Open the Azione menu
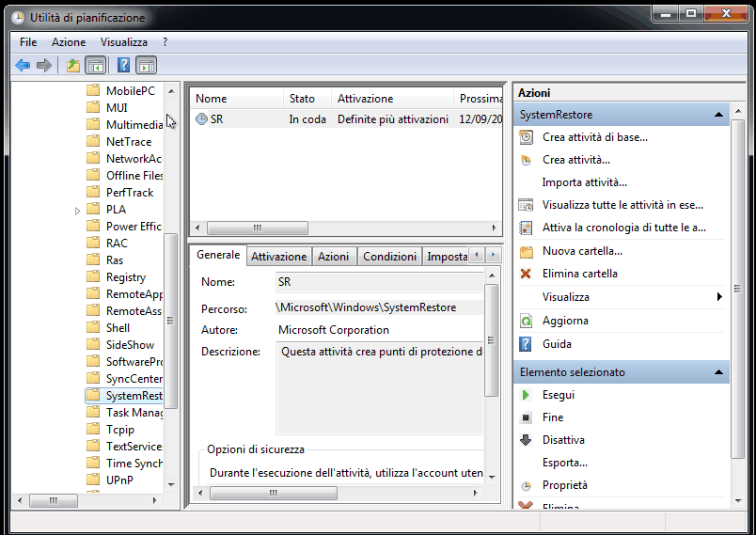Viewport: 756px width, 535px height. pos(69,42)
